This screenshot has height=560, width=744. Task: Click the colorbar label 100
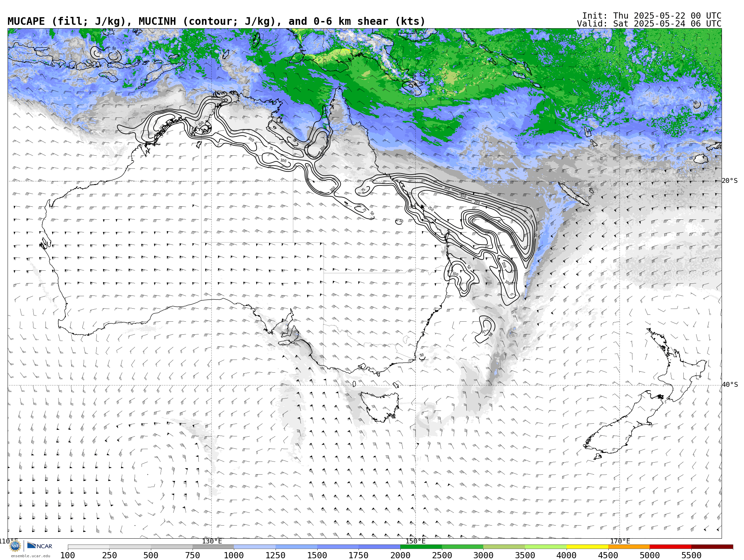(x=68, y=556)
